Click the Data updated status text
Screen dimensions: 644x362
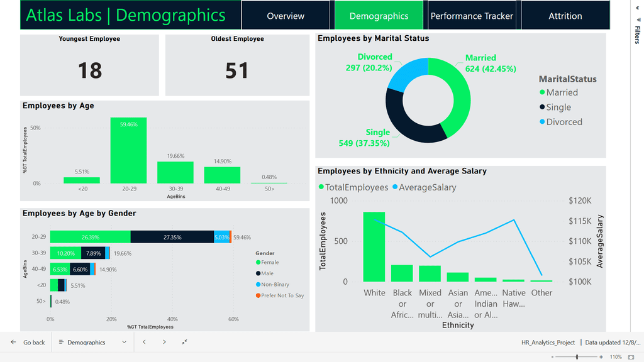pos(613,343)
